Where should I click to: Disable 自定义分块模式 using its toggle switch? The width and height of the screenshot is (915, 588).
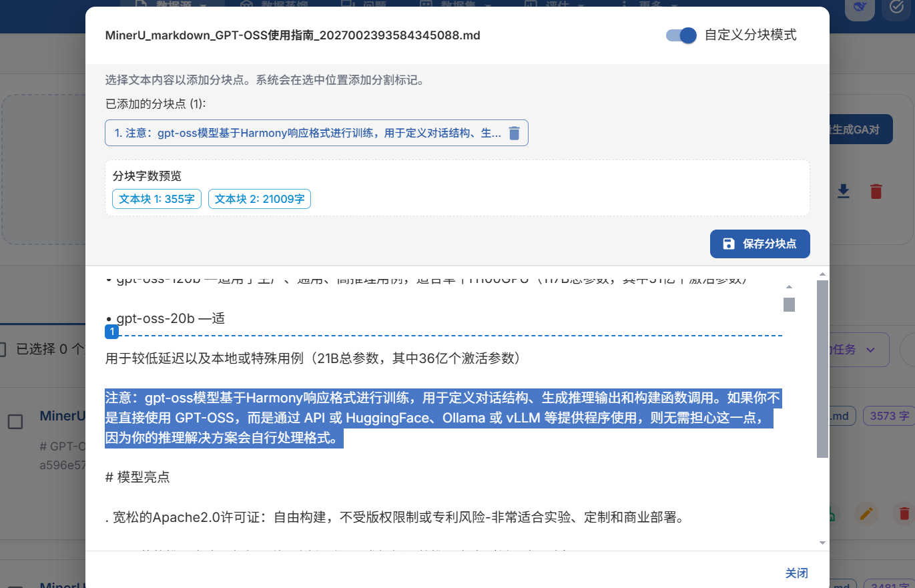679,35
